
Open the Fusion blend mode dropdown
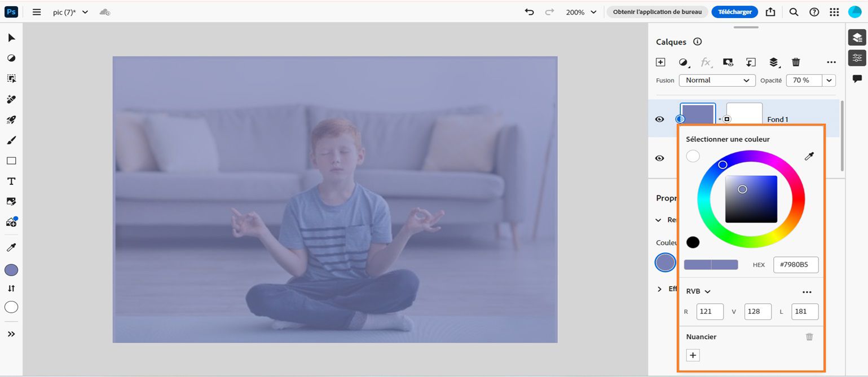717,80
